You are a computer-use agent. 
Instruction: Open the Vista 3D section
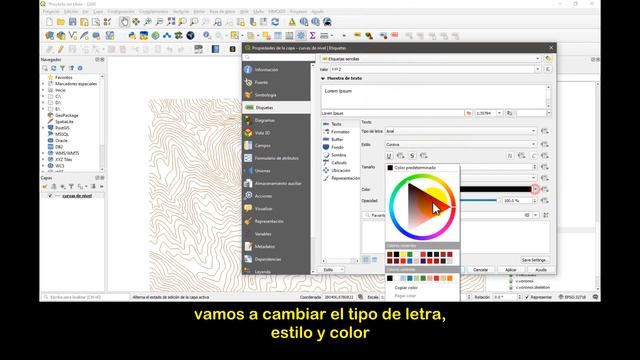pos(276,133)
